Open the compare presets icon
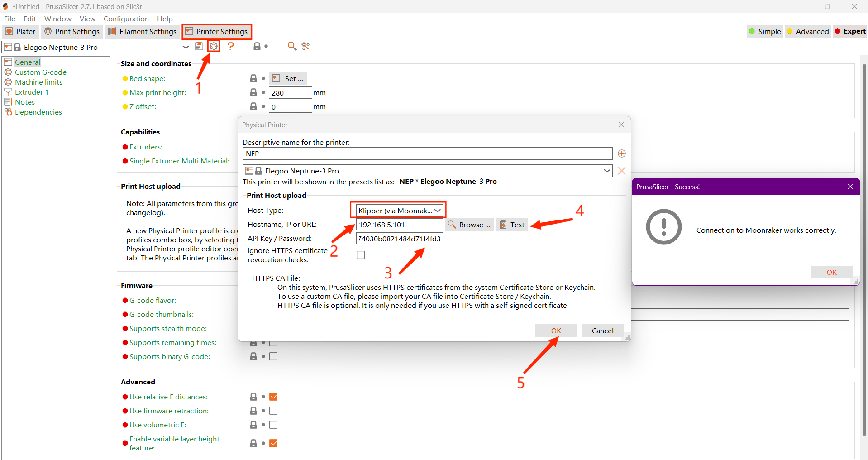This screenshot has width=868, height=460. pyautogui.click(x=306, y=46)
